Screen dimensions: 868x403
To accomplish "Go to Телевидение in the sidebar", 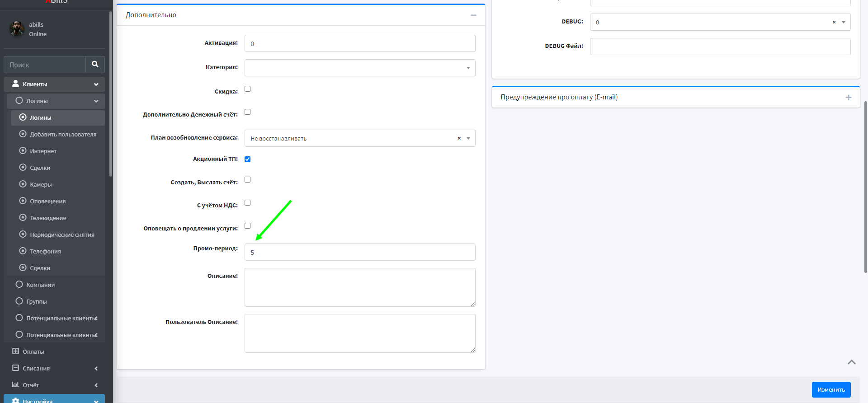I will pos(48,218).
